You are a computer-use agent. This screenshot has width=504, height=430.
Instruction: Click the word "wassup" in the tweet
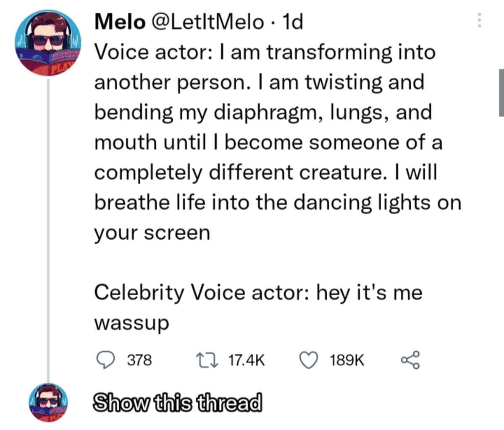point(131,323)
